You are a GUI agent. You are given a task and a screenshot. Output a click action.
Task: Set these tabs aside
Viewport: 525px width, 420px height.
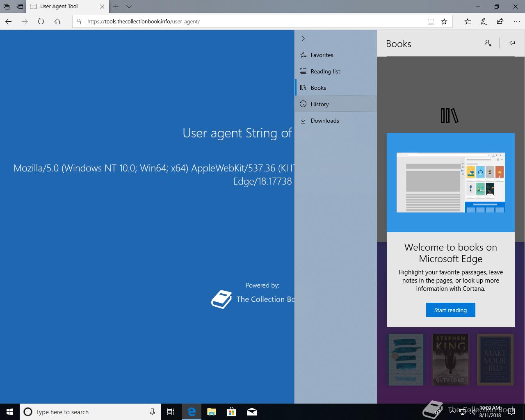20,7
